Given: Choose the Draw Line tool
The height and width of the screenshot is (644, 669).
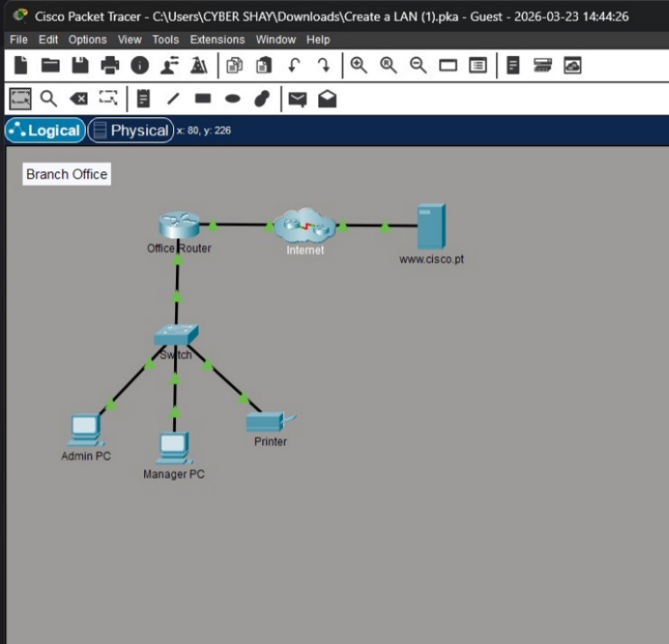Looking at the screenshot, I should (x=173, y=99).
